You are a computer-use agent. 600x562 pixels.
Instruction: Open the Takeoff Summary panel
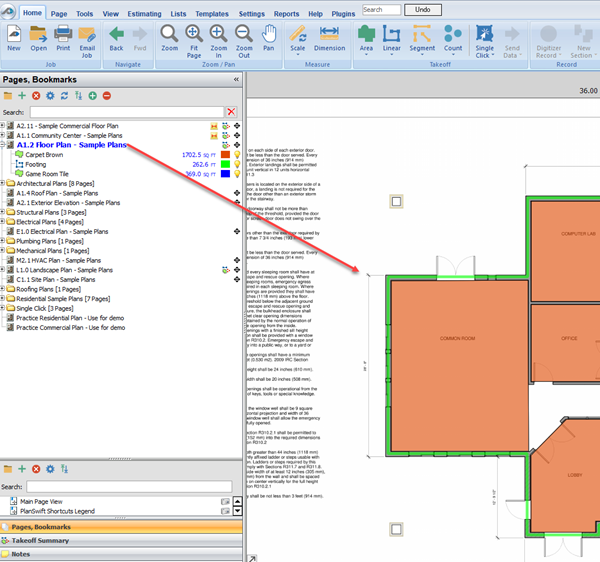coord(40,539)
